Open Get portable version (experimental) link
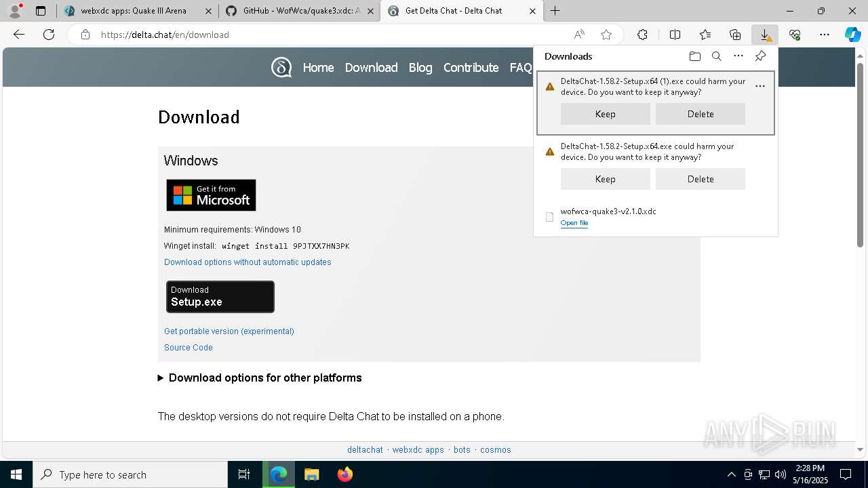868x488 pixels. 229,331
